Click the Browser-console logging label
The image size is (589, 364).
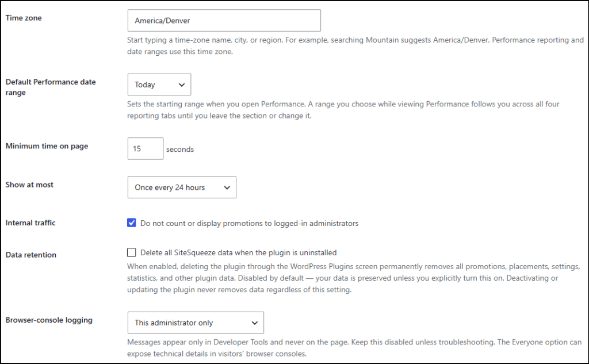tap(49, 320)
